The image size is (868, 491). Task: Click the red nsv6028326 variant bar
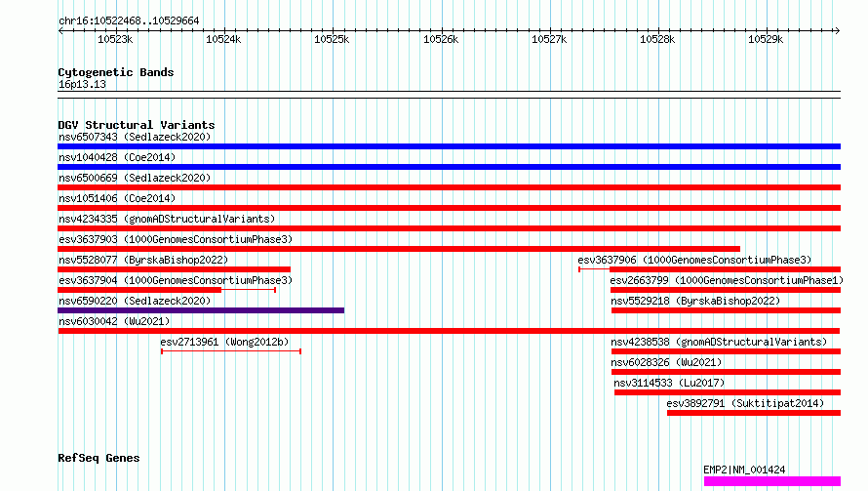pos(726,372)
